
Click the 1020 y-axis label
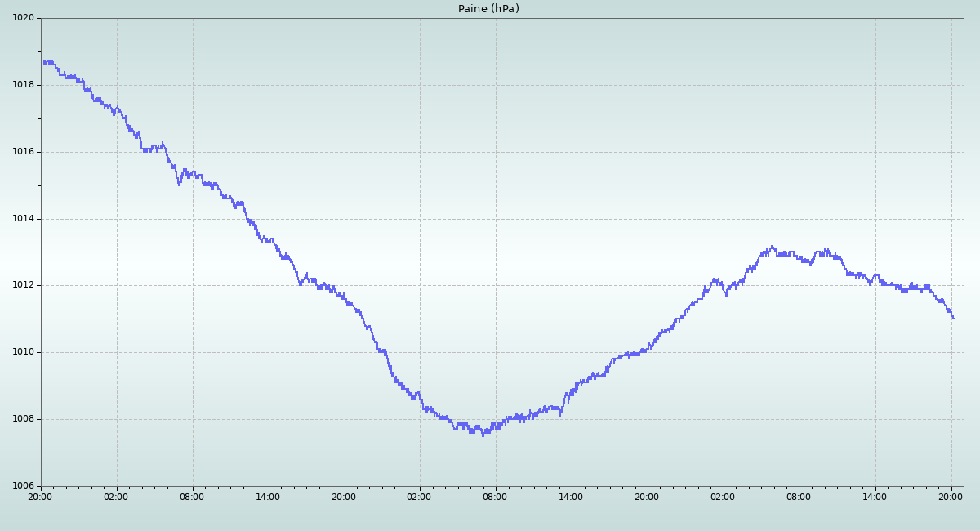point(22,18)
